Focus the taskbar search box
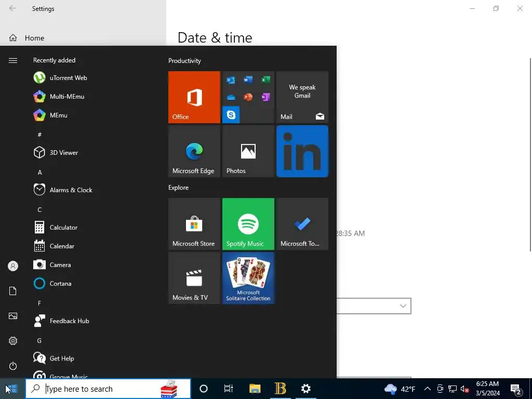This screenshot has width=532, height=399. click(108, 389)
